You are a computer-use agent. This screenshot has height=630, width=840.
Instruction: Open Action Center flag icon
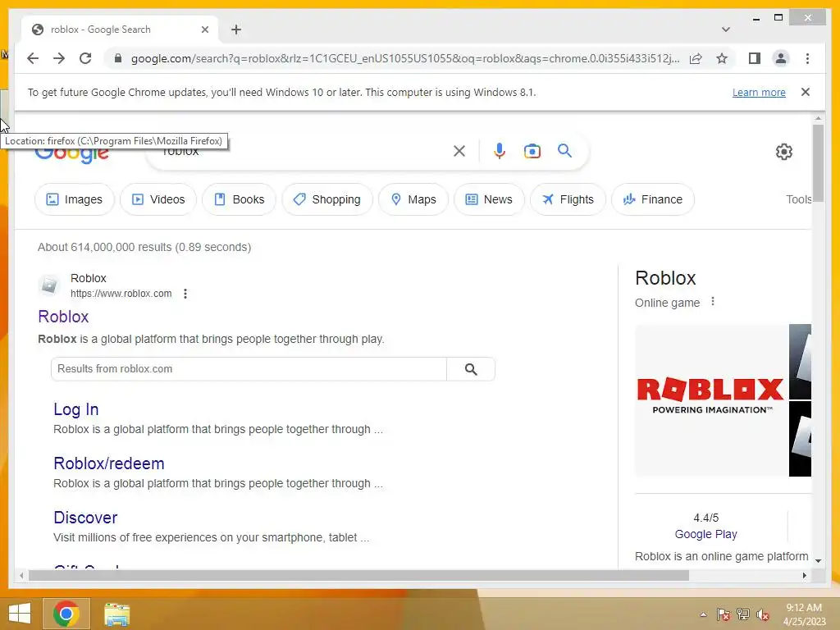coord(724,614)
